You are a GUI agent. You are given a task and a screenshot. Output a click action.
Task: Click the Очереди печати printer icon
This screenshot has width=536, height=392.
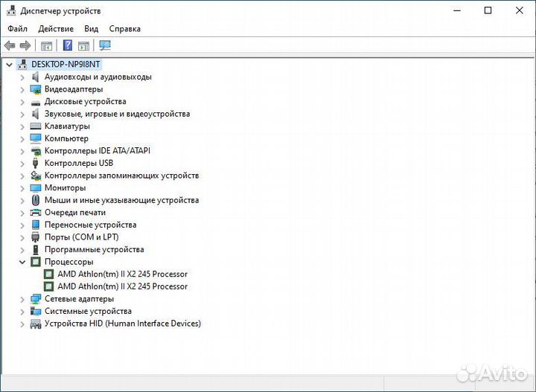tap(36, 213)
